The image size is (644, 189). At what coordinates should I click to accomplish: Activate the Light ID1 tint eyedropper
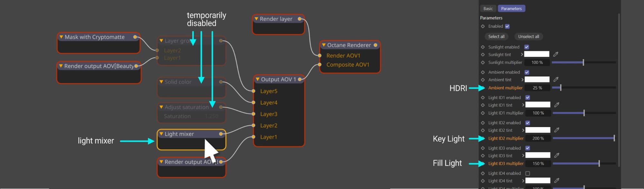click(557, 105)
